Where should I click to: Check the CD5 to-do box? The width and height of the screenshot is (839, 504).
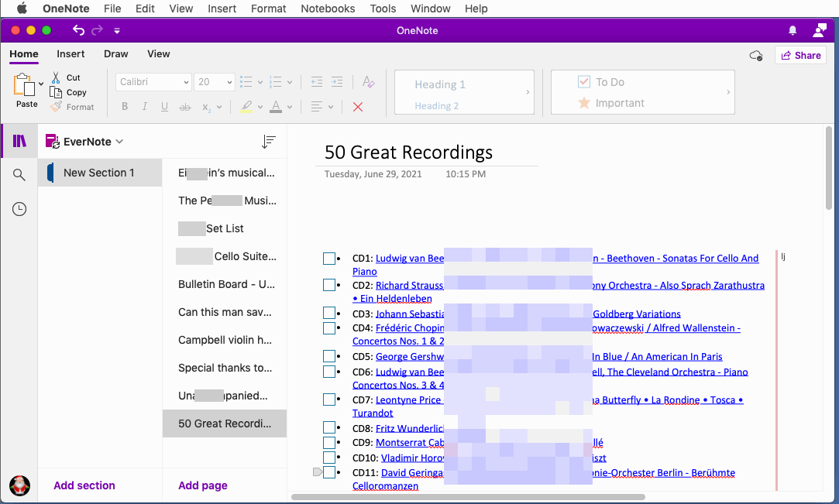[329, 356]
